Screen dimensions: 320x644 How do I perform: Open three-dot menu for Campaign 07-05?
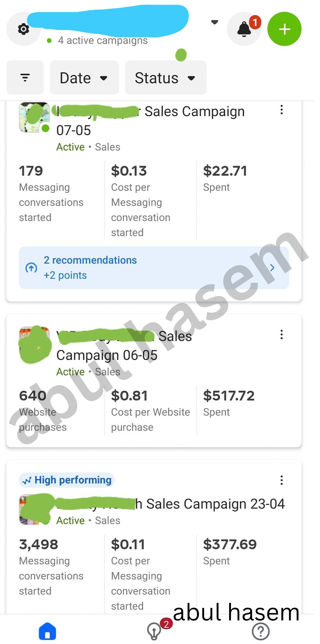pos(282,110)
